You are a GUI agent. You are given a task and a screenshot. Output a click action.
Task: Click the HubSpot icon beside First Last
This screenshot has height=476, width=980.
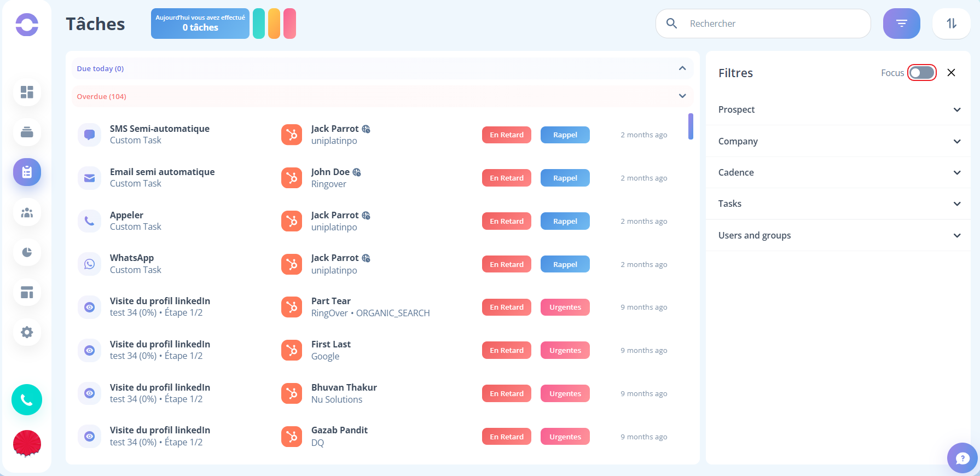pyautogui.click(x=292, y=350)
